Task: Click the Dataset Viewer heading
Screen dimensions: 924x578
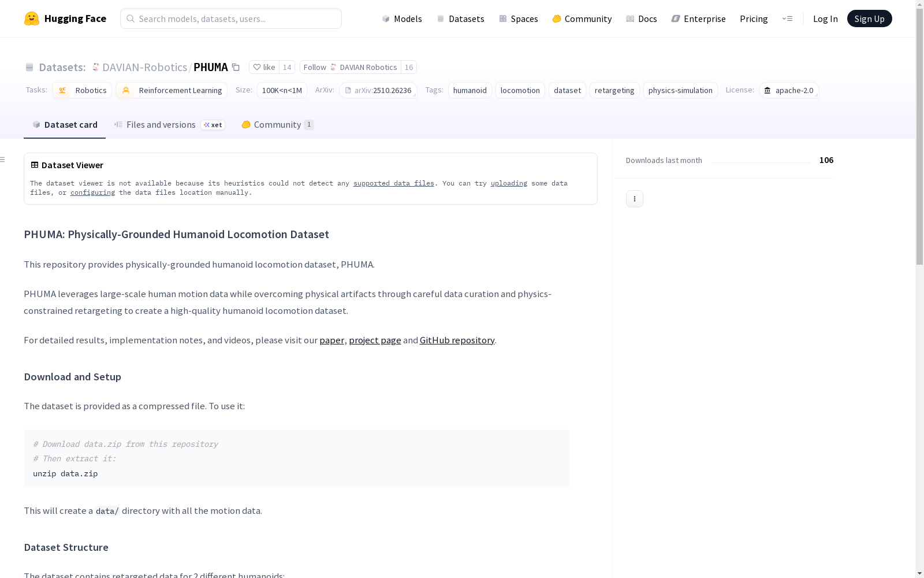Action: pyautogui.click(x=72, y=165)
